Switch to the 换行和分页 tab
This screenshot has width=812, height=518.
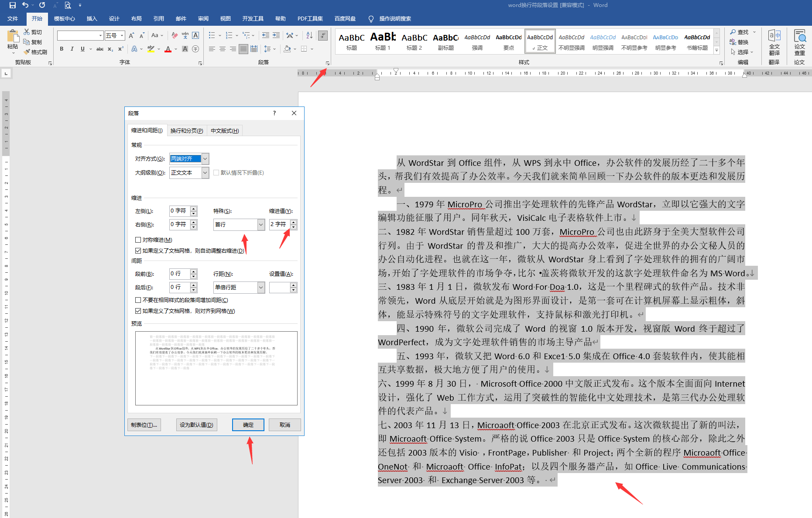(187, 130)
